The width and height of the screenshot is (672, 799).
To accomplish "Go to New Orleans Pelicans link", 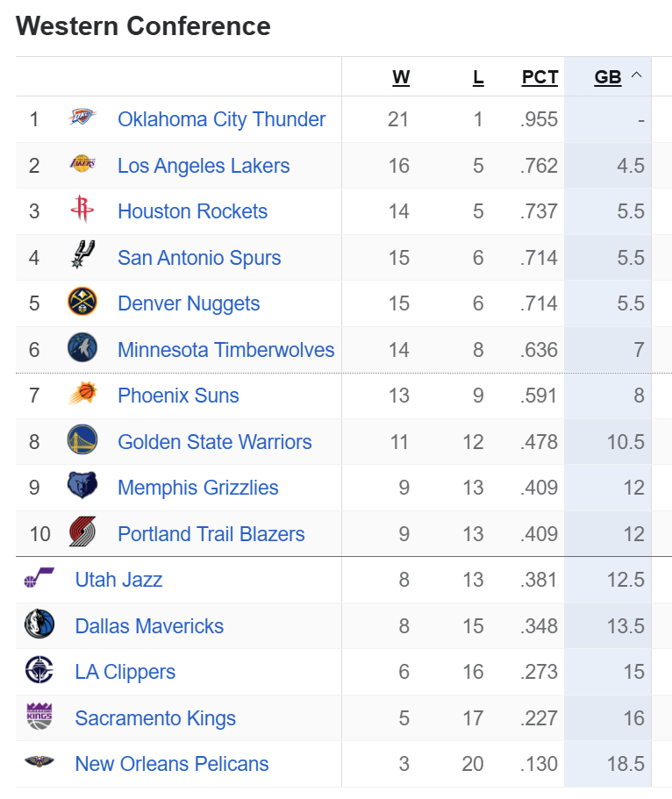I will [172, 764].
